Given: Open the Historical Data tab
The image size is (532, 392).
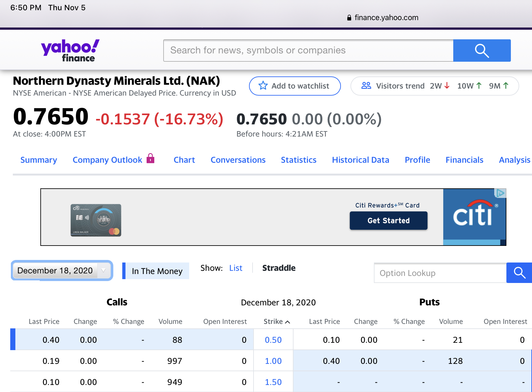Looking at the screenshot, I should 360,160.
